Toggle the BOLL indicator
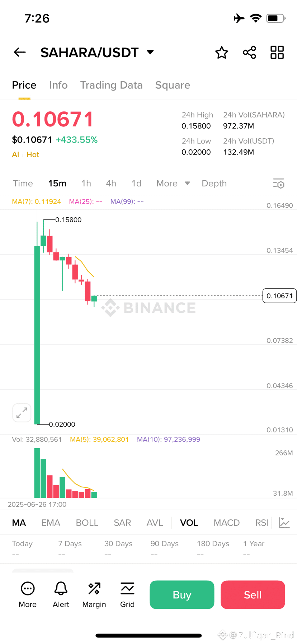This screenshot has width=297, height=644. click(x=87, y=523)
